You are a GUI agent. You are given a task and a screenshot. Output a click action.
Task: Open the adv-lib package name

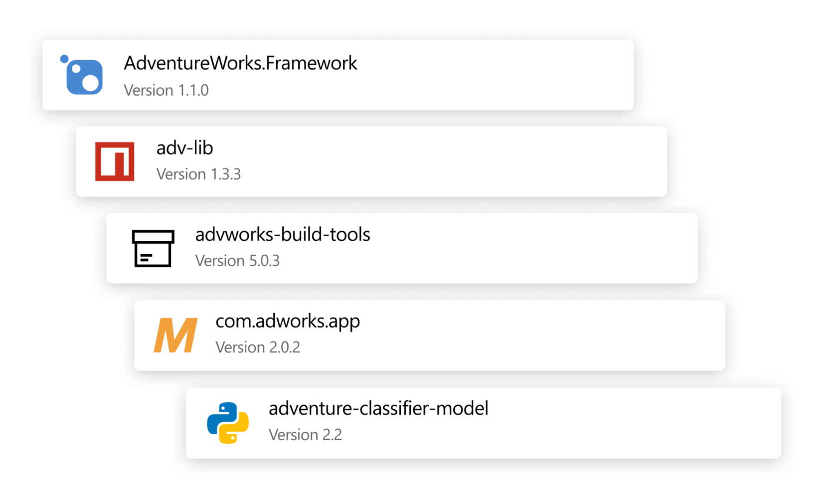(x=184, y=148)
